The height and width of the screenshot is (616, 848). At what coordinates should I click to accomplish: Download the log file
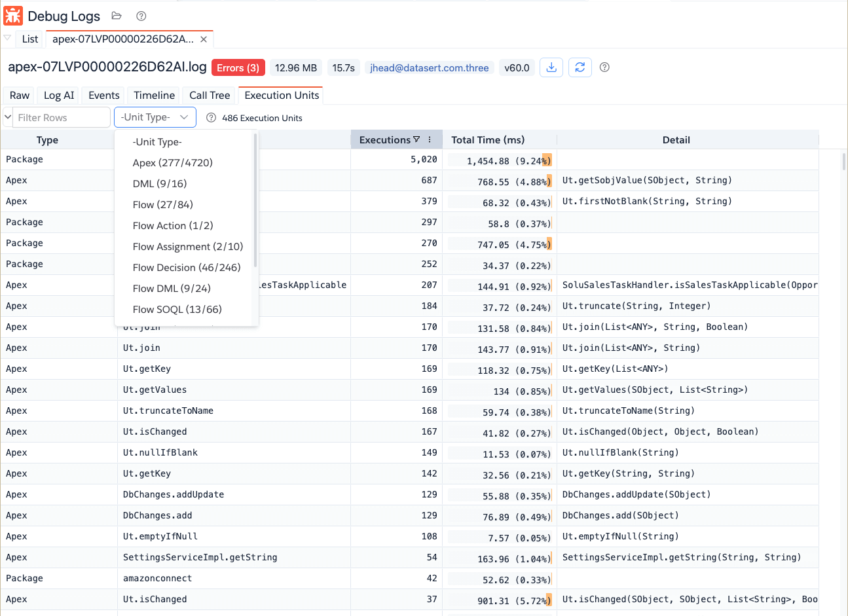coord(551,67)
